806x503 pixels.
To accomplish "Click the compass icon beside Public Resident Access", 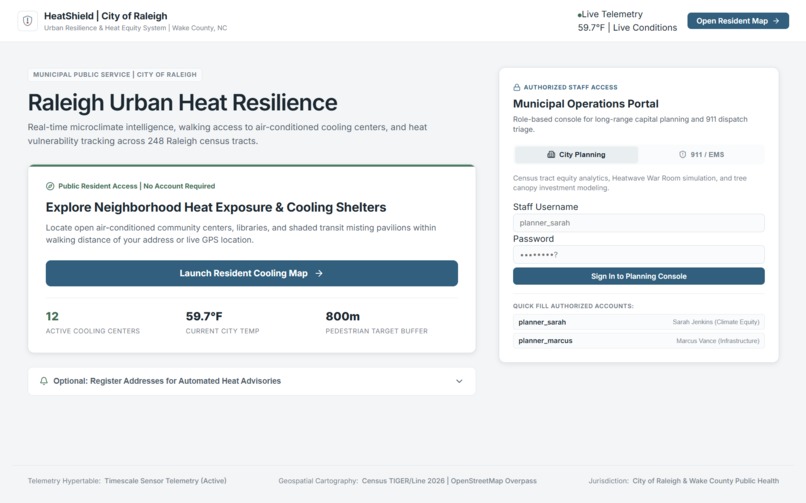I will click(x=50, y=186).
